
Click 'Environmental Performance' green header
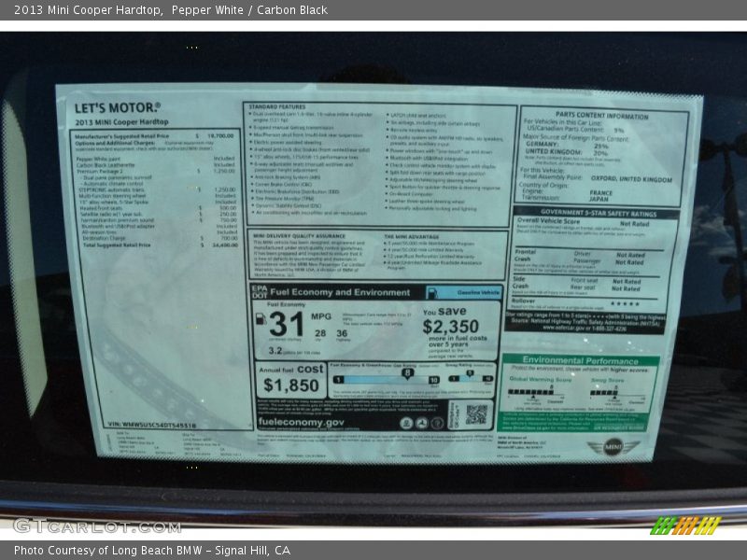tap(580, 360)
